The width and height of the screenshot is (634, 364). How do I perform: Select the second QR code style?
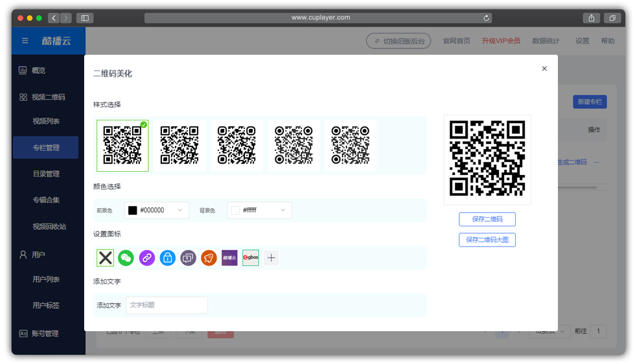click(179, 146)
